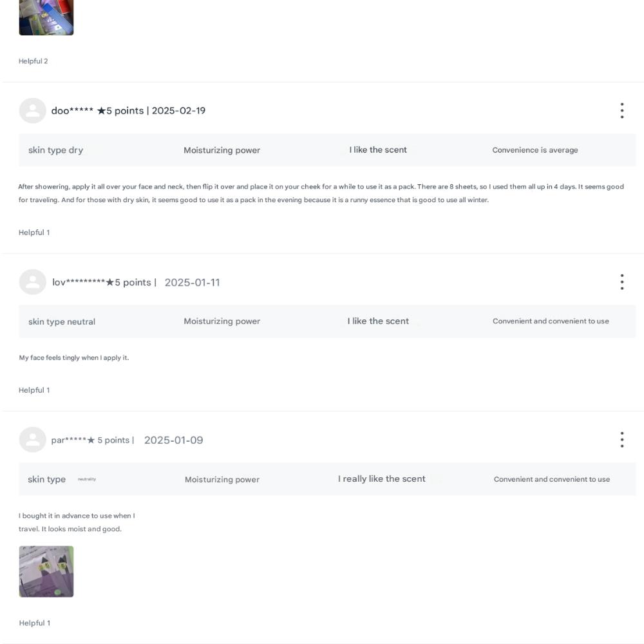
Task: Mark par***** review as Helpful
Action: pos(35,623)
